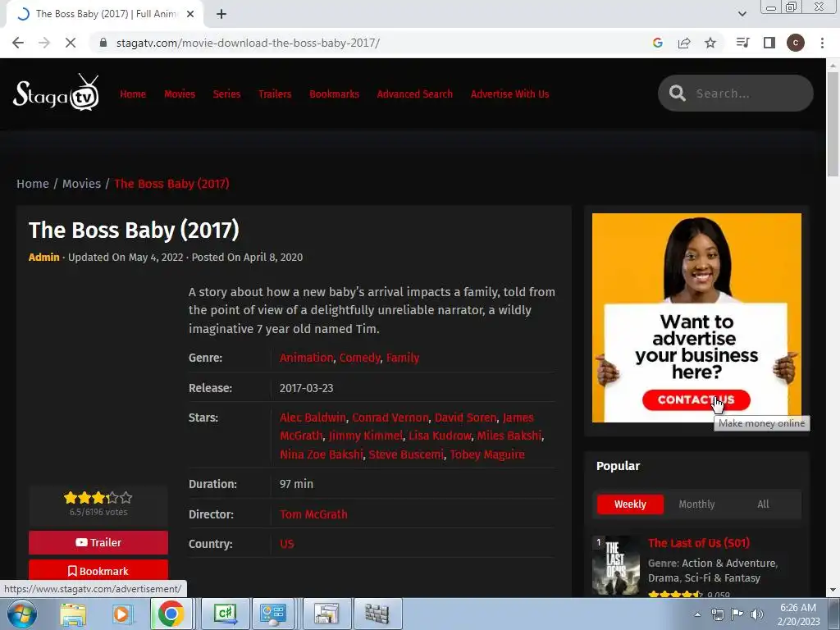The image size is (840, 630).
Task: Open David Soren's star page
Action: pos(466,418)
